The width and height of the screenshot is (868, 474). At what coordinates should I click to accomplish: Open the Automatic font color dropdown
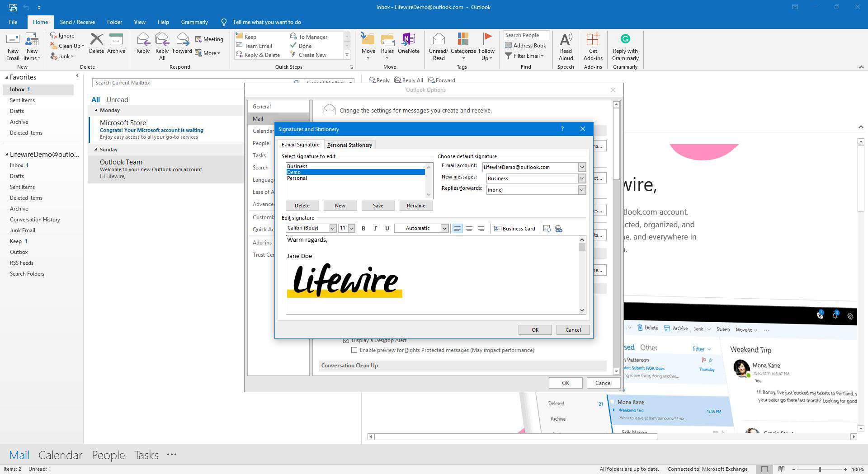pyautogui.click(x=444, y=228)
